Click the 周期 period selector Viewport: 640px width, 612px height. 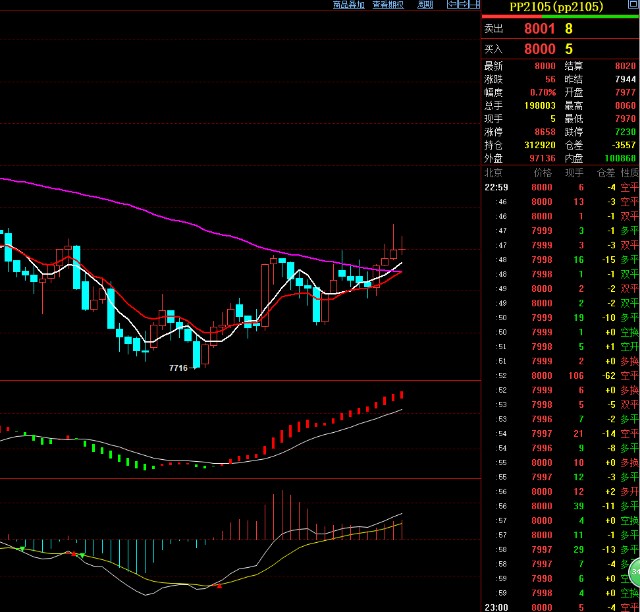(x=426, y=5)
